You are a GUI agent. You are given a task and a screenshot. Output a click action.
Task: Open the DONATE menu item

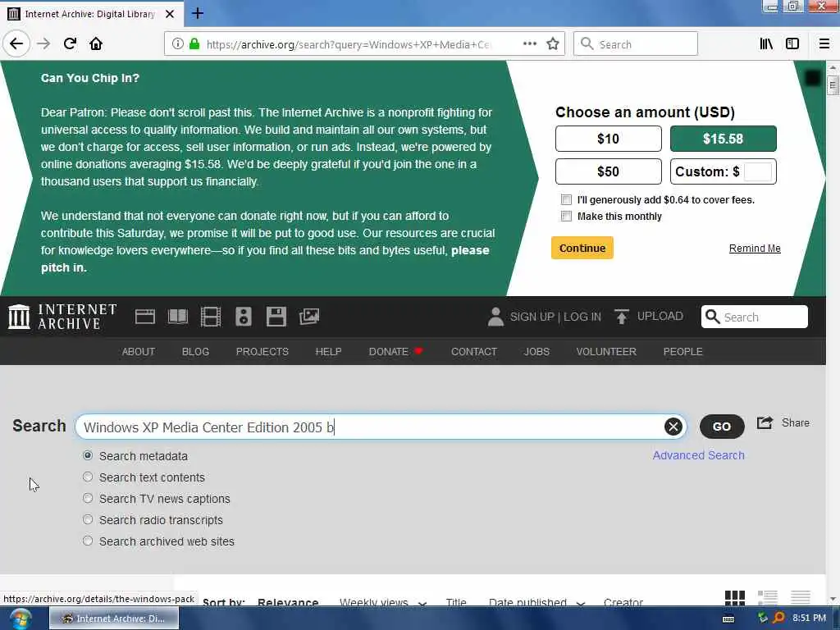point(396,351)
